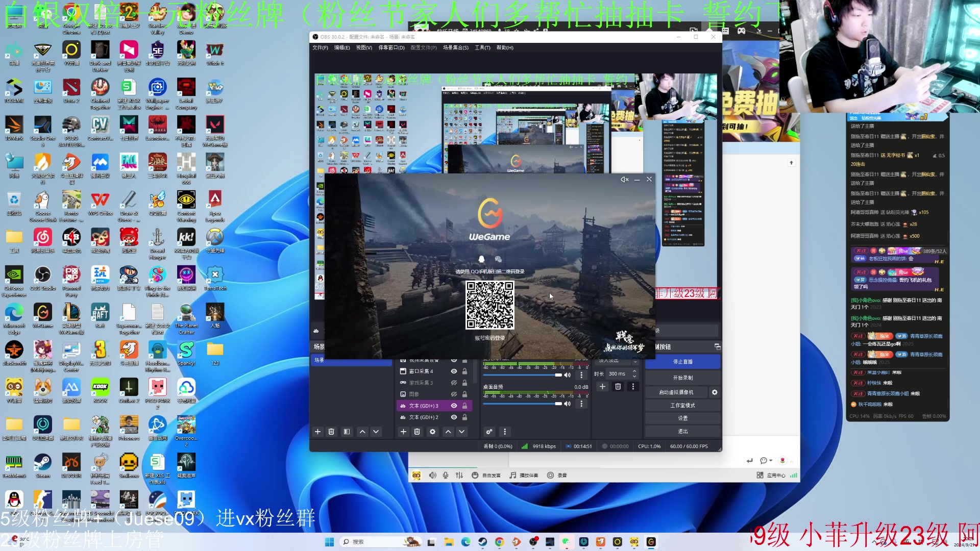Screen dimensions: 980x551
Task: Open transition three-dot properties menu
Action: pos(633,387)
